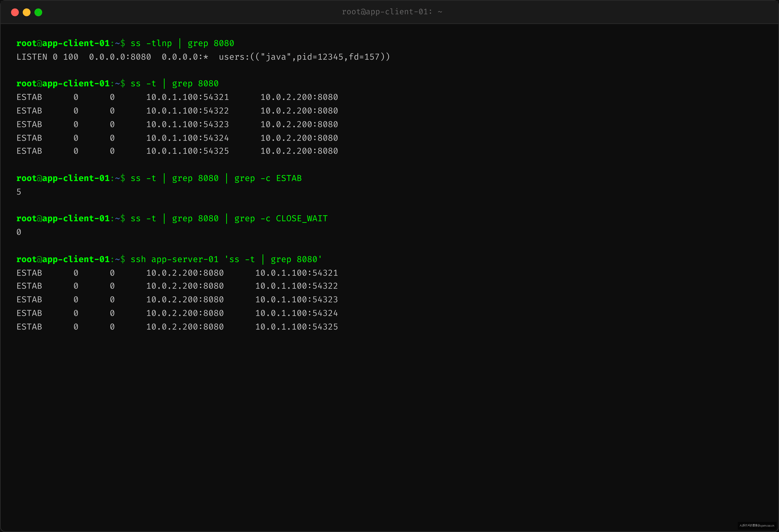
Task: Click the green maximize window button
Action: click(38, 12)
